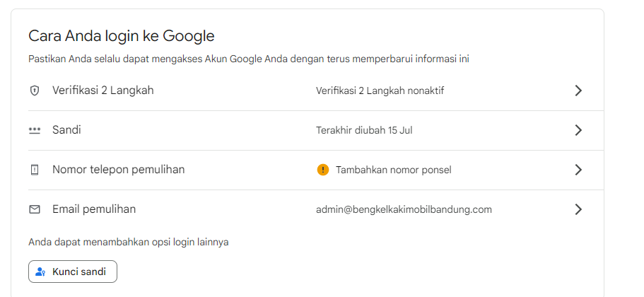The width and height of the screenshot is (644, 297).
Task: Click Tambahkan nomor ponsel text
Action: [394, 170]
